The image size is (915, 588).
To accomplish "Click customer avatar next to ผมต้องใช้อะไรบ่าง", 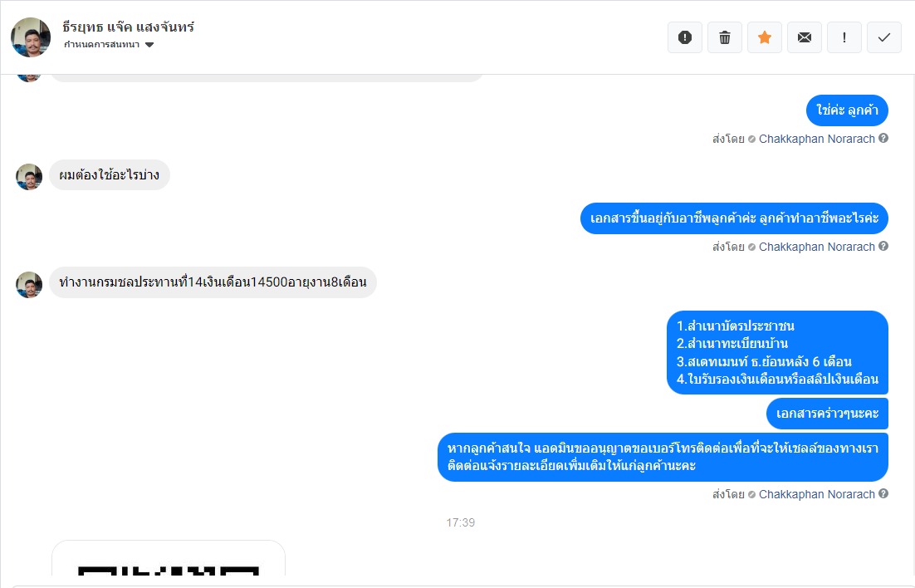I will [x=28, y=176].
